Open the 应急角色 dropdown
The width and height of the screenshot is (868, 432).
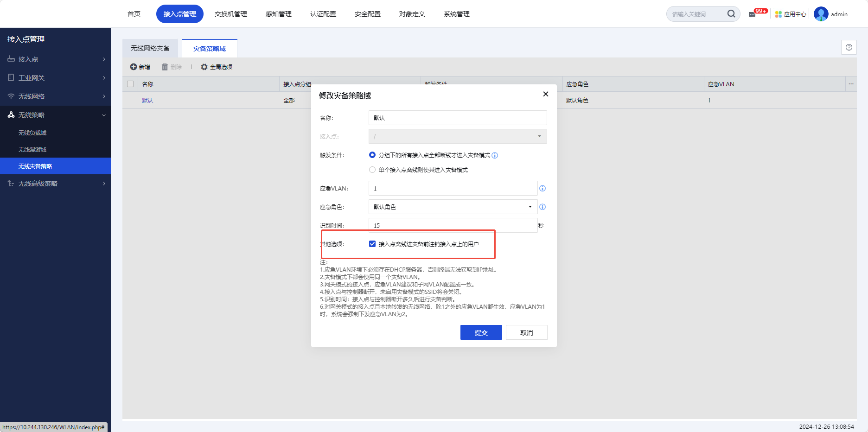[453, 207]
